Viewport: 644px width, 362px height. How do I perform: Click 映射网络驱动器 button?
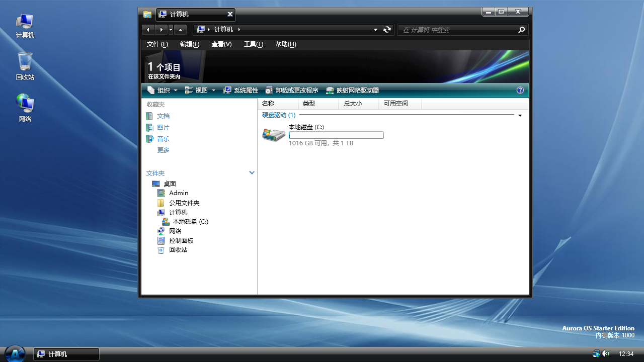[352, 90]
